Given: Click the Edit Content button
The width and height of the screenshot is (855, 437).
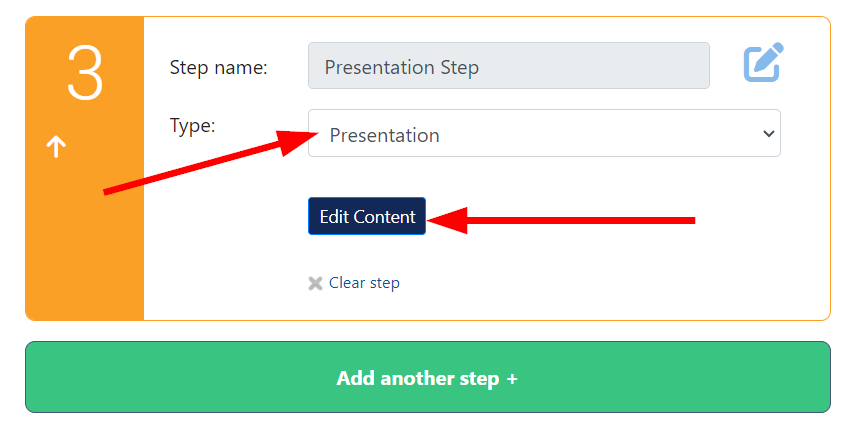Looking at the screenshot, I should (367, 216).
